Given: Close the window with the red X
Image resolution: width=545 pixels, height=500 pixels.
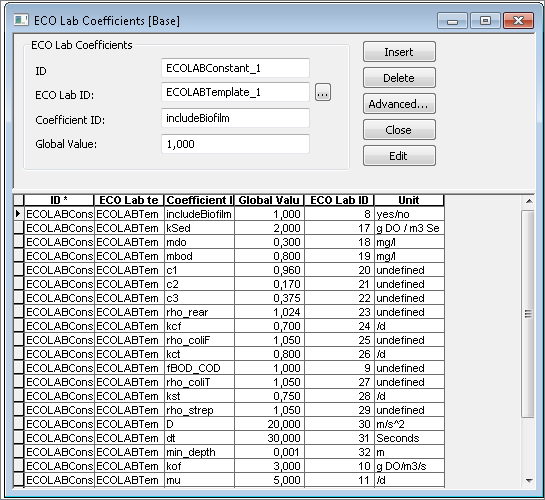Looking at the screenshot, I should pos(518,21).
